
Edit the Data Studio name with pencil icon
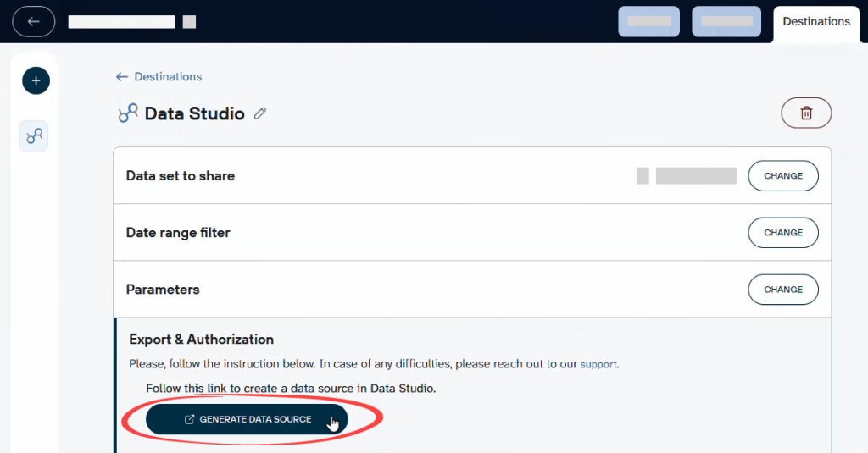(259, 113)
